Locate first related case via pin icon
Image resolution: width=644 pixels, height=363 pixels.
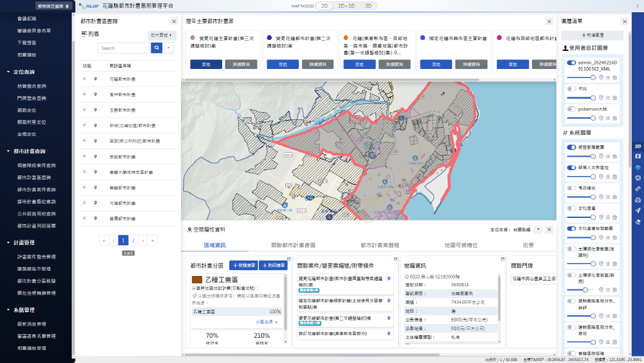tap(388, 279)
